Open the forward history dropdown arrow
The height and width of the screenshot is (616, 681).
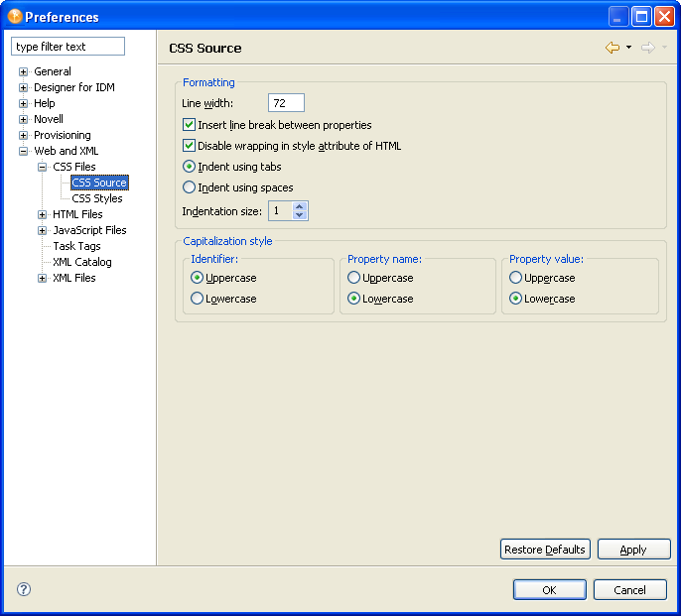pos(664,48)
